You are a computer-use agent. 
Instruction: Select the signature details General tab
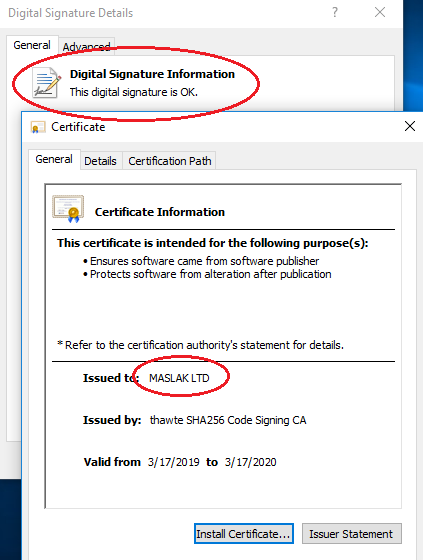coord(32,45)
